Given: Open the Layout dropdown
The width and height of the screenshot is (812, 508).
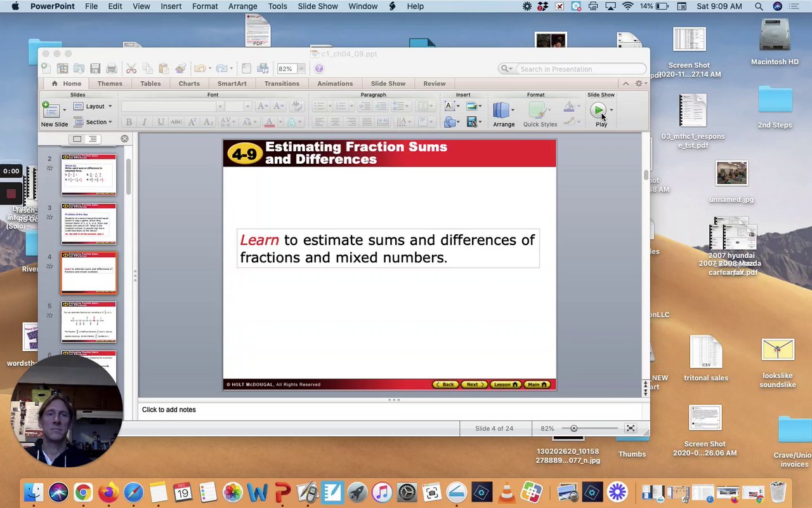Looking at the screenshot, I should click(x=93, y=107).
